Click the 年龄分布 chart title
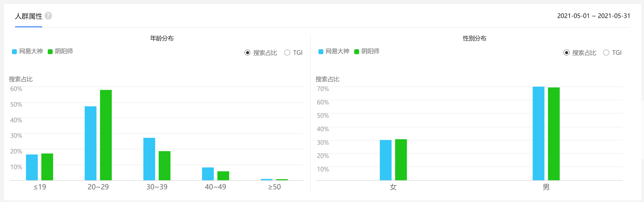 tap(162, 38)
